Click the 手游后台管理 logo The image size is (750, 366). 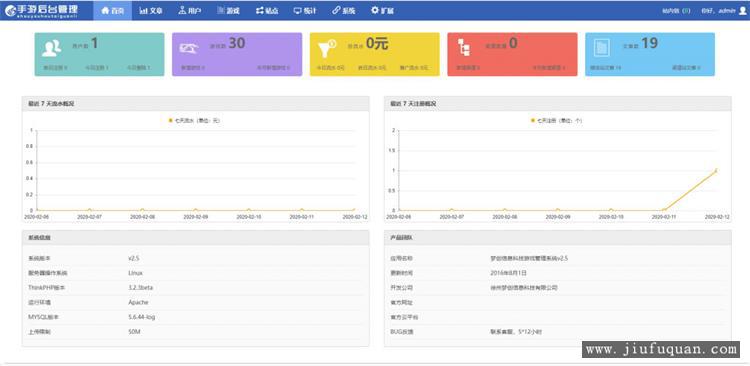41,10
